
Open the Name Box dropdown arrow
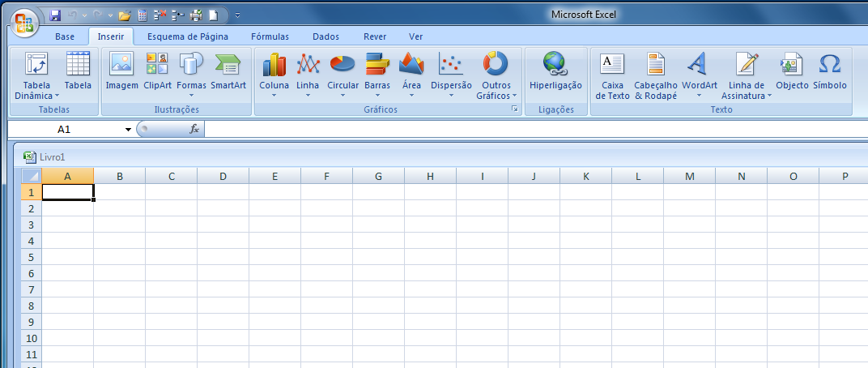pos(128,130)
